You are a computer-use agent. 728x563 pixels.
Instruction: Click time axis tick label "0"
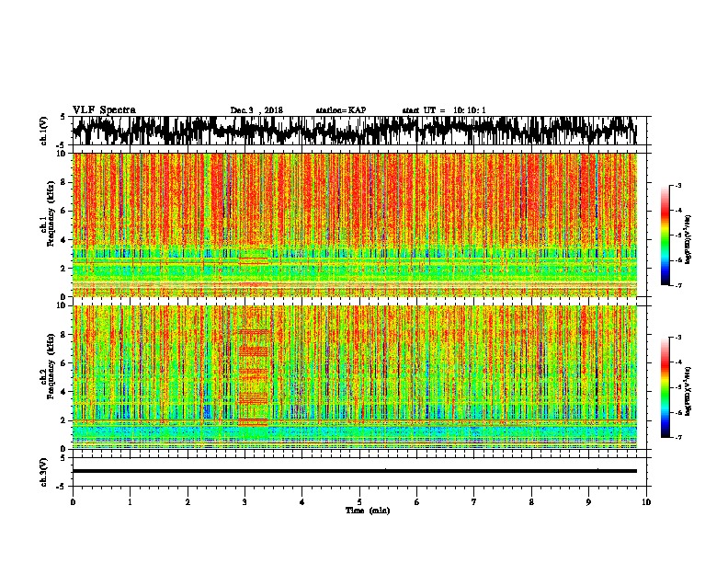[73, 502]
